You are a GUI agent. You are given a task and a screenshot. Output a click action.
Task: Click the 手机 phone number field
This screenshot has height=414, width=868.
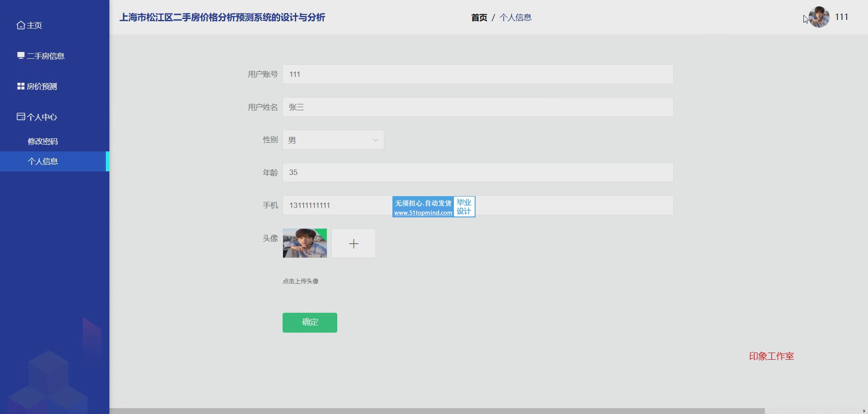[337, 205]
